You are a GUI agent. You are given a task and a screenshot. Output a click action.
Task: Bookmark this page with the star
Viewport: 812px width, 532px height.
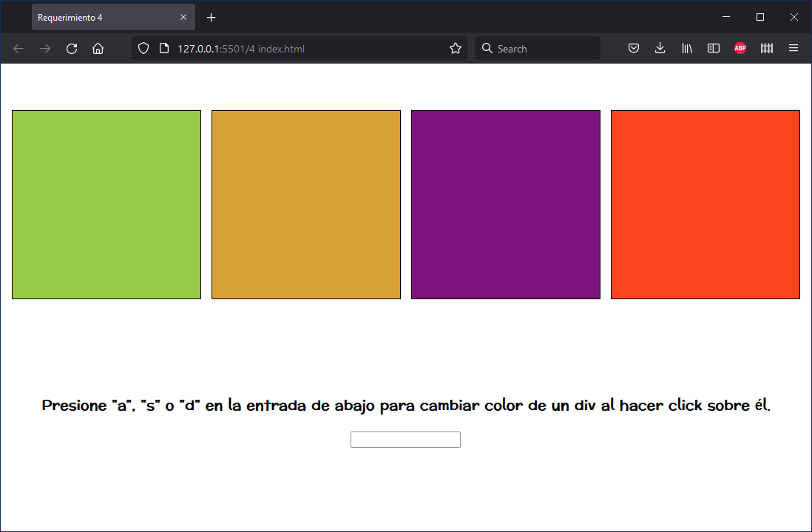(x=455, y=48)
